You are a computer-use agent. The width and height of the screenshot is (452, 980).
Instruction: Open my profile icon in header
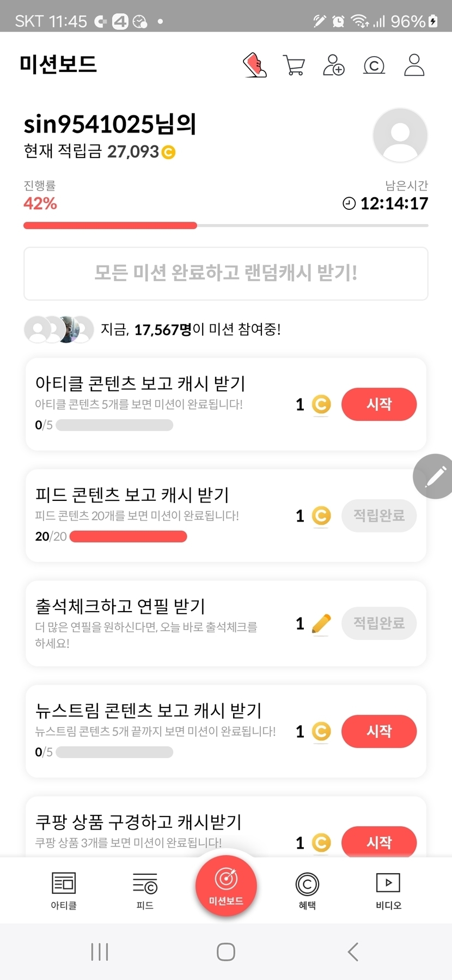tap(414, 65)
